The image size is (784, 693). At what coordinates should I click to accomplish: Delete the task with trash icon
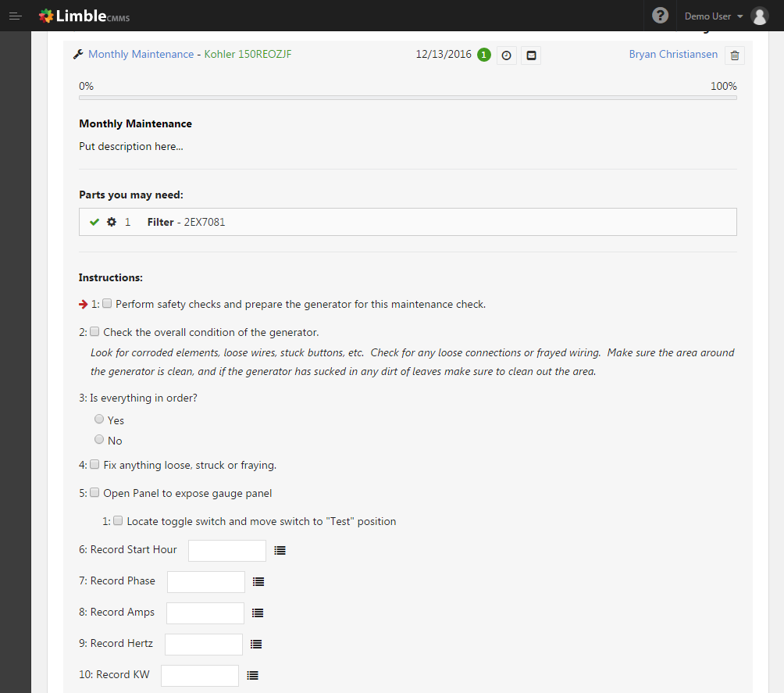pyautogui.click(x=734, y=55)
